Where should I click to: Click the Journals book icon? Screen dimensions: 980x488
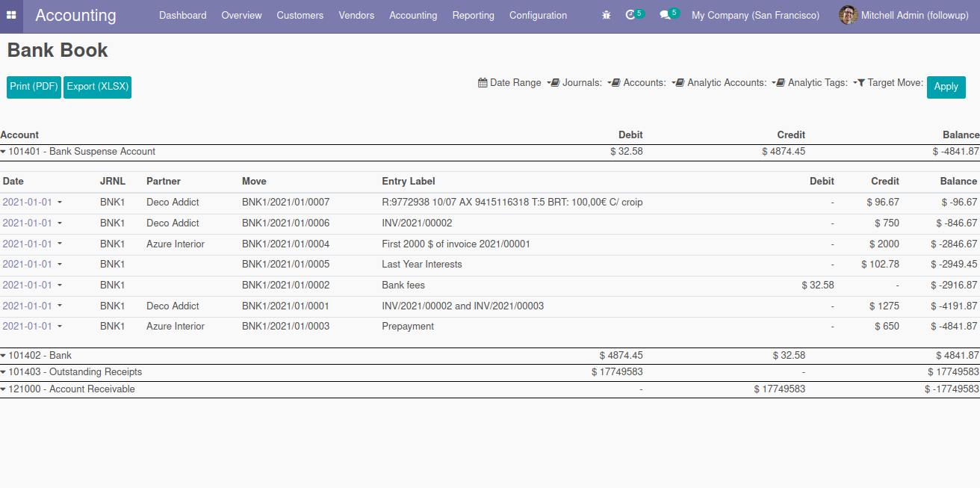coord(555,83)
